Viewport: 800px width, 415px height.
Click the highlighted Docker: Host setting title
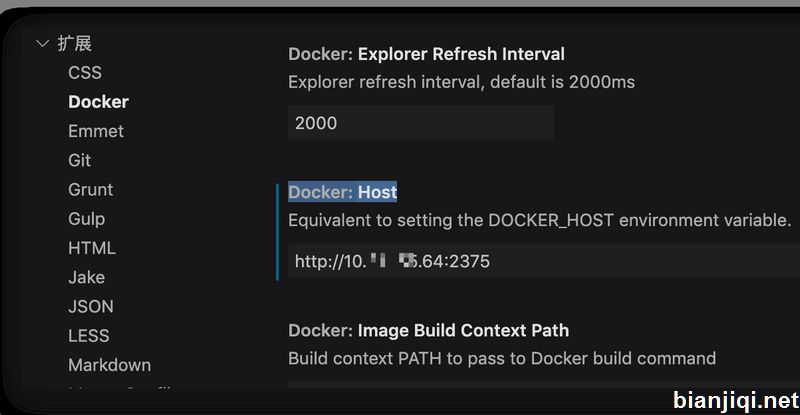(342, 192)
